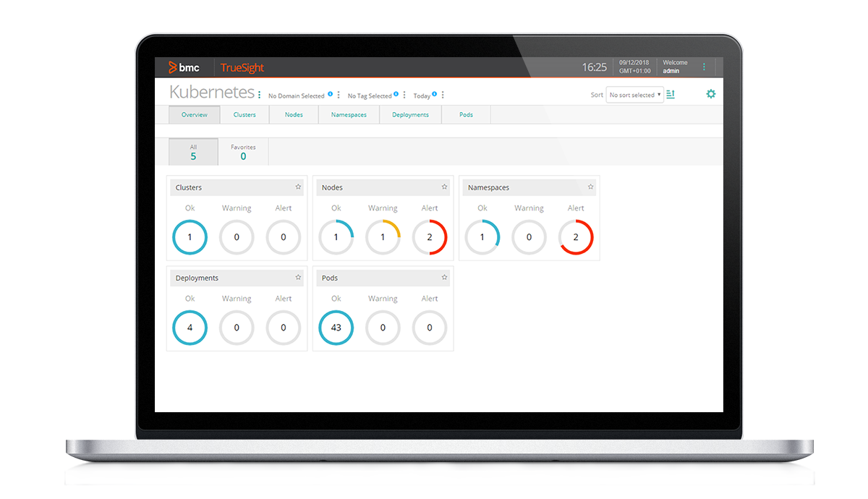Toggle favorite star on Nodes panel

[x=444, y=187]
